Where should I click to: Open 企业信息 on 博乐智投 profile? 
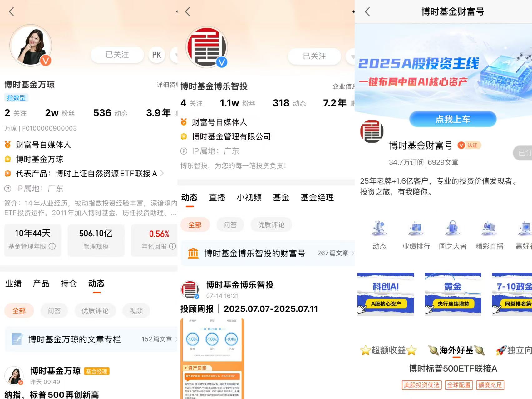[x=343, y=86]
